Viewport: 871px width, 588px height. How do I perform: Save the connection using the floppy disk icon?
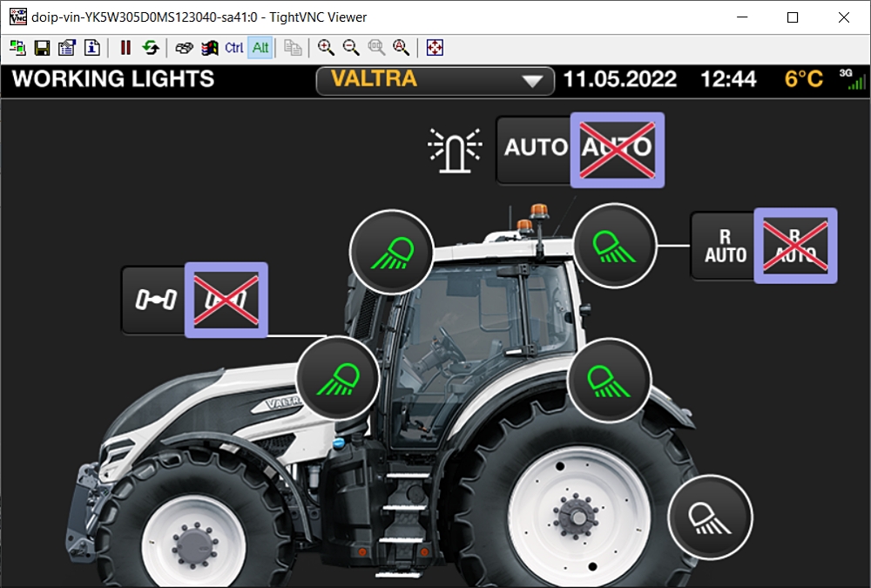coord(42,48)
